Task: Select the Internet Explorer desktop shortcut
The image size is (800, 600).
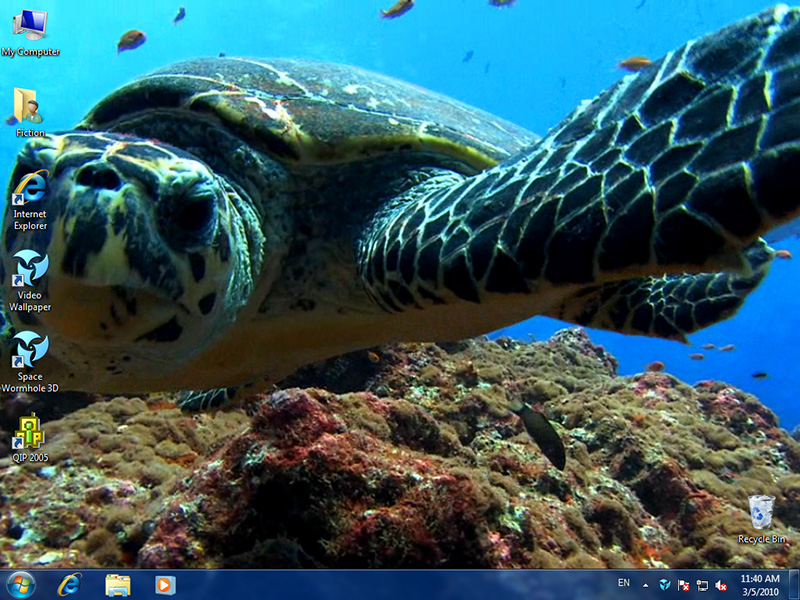Action: (30, 201)
